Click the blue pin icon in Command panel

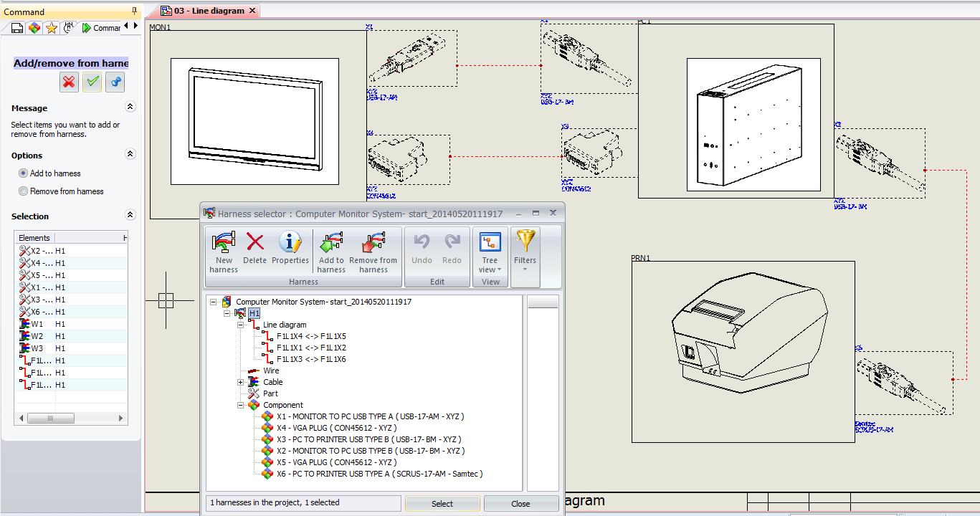click(115, 82)
